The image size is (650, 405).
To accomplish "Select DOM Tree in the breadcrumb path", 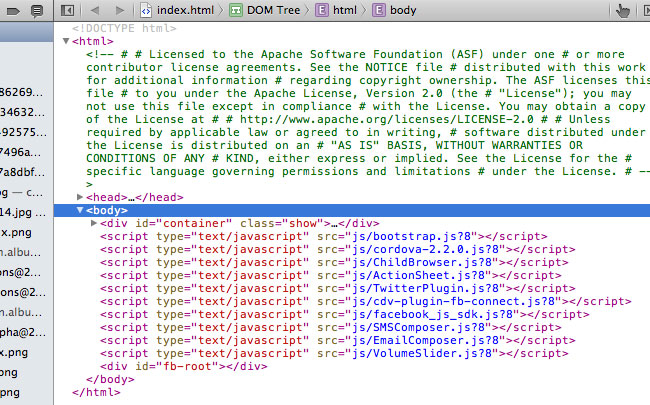I will tap(274, 10).
